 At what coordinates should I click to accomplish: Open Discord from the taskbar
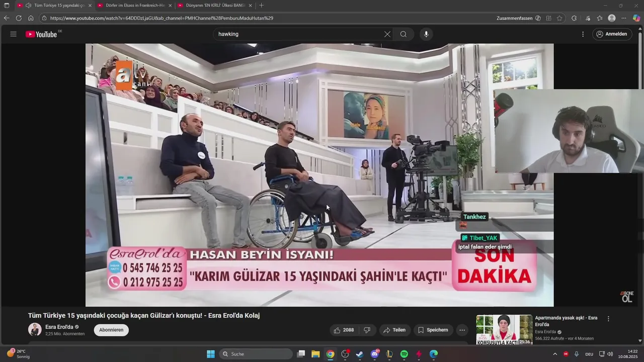374,354
